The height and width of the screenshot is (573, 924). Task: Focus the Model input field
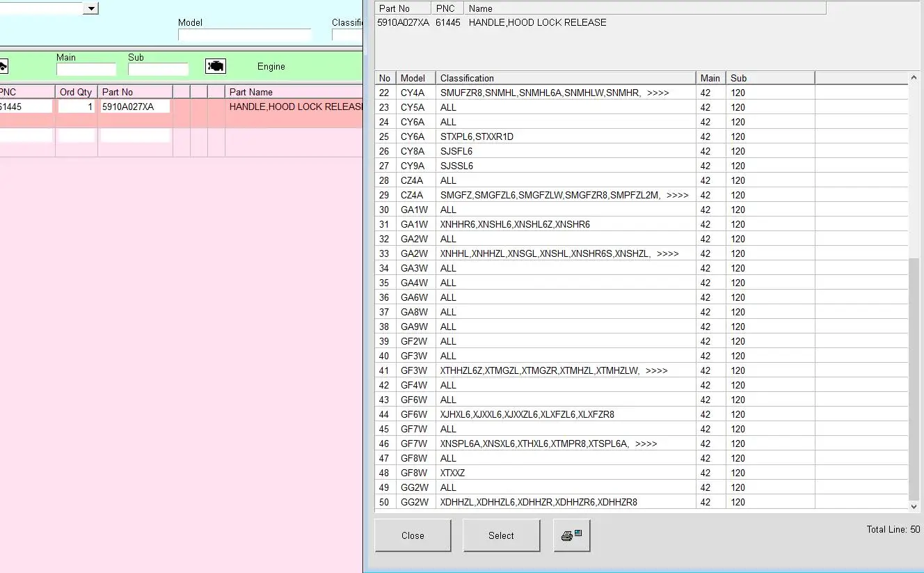pos(244,35)
